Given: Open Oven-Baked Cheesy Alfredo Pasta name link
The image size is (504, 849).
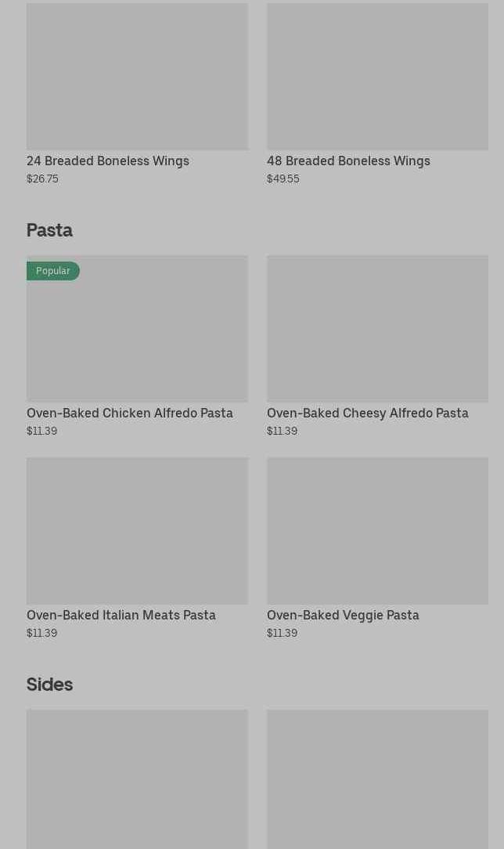Looking at the screenshot, I should click(368, 413).
